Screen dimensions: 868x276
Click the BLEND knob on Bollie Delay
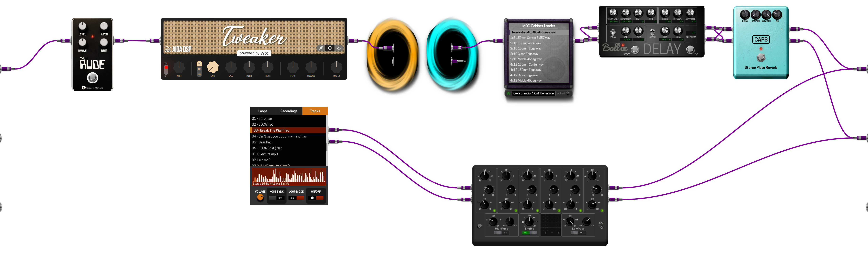coord(665,13)
